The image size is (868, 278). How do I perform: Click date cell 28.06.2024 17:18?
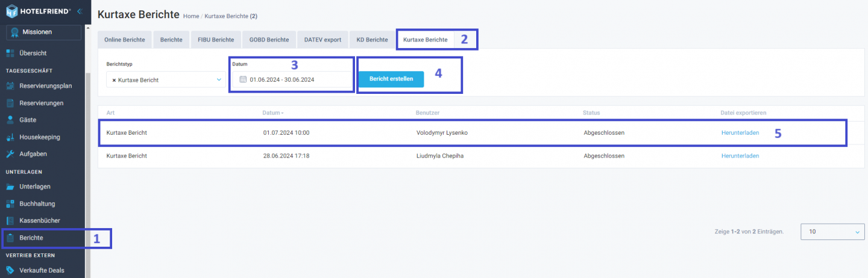(286, 155)
